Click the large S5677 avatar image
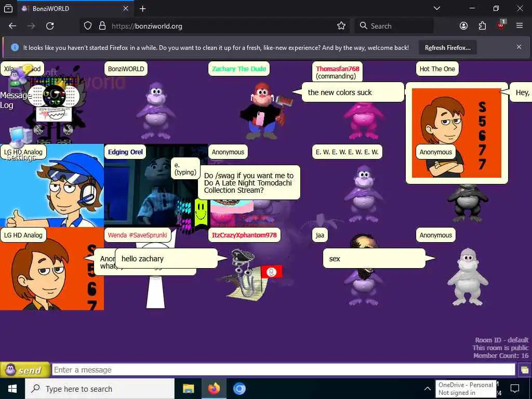 click(456, 133)
